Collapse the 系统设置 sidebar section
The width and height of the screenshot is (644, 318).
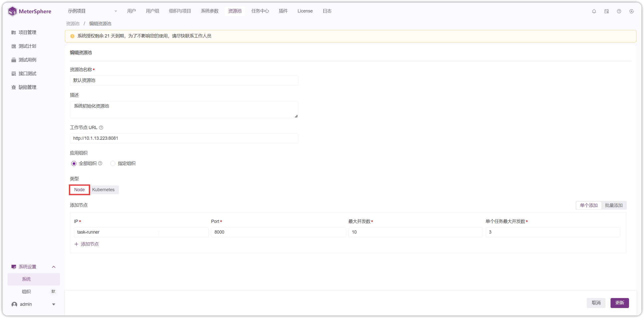click(x=53, y=267)
